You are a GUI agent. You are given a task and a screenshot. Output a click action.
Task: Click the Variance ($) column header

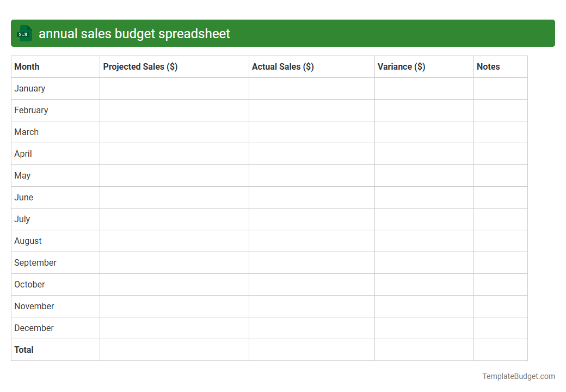[x=402, y=66]
